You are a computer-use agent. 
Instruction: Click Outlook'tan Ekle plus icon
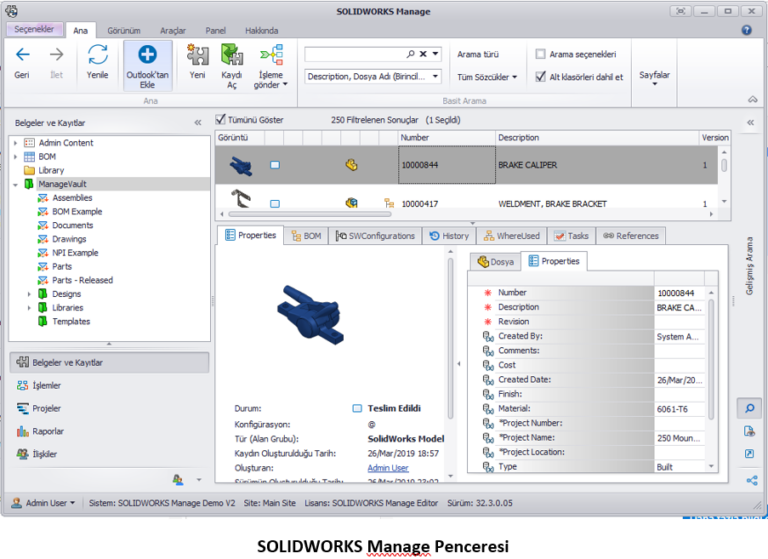point(147,56)
